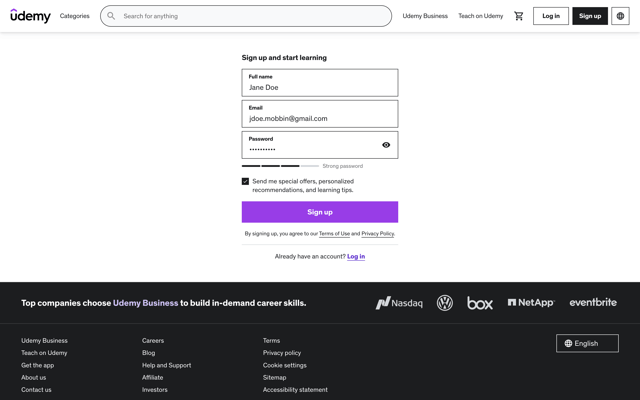Image resolution: width=640 pixels, height=400 pixels.
Task: Click the Eventbrite logo
Action: pos(593,302)
